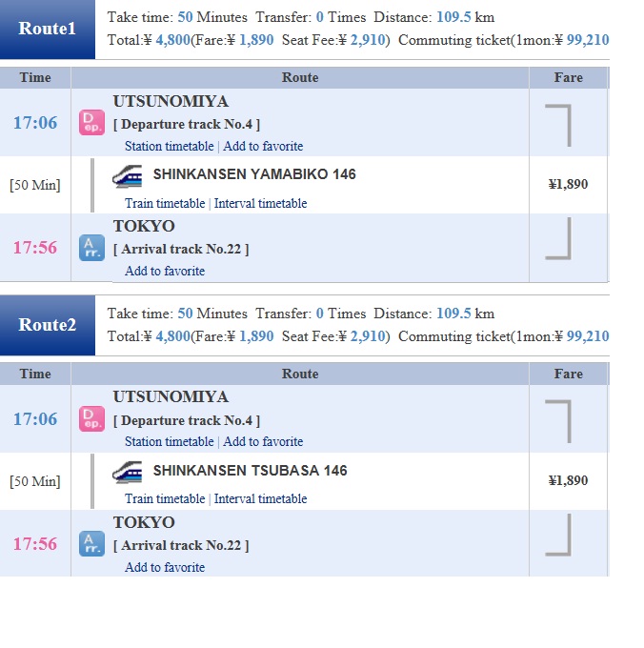This screenshot has width=644, height=648.
Task: Click Route2 arrival Arr. icon
Action: click(x=91, y=544)
